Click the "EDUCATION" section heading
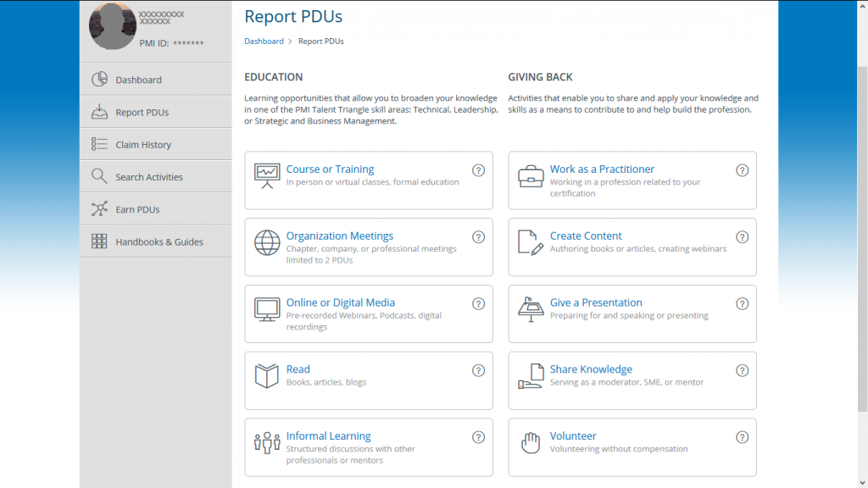This screenshot has width=868, height=488. (x=274, y=77)
